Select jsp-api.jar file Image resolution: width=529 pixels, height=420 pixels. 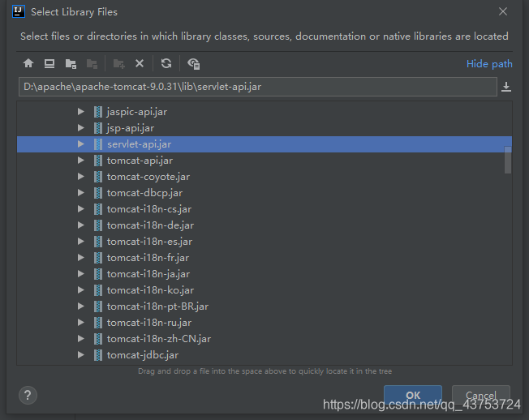point(131,128)
